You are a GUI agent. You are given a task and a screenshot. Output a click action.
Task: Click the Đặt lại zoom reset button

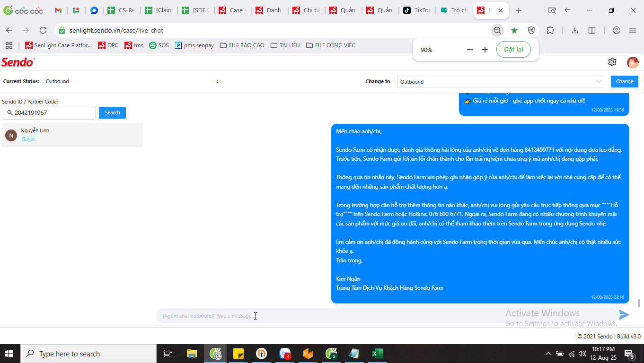[x=513, y=50]
